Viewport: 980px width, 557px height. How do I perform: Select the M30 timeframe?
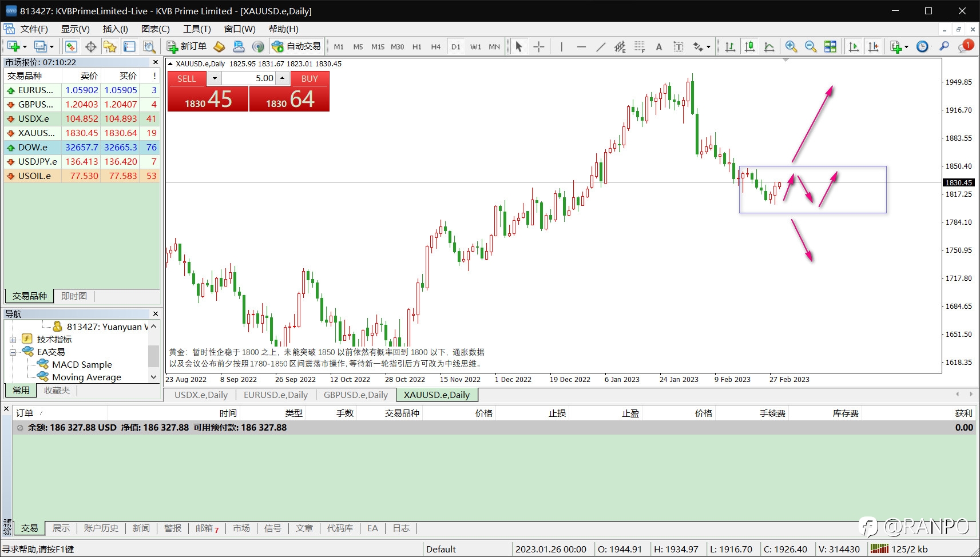click(x=397, y=47)
